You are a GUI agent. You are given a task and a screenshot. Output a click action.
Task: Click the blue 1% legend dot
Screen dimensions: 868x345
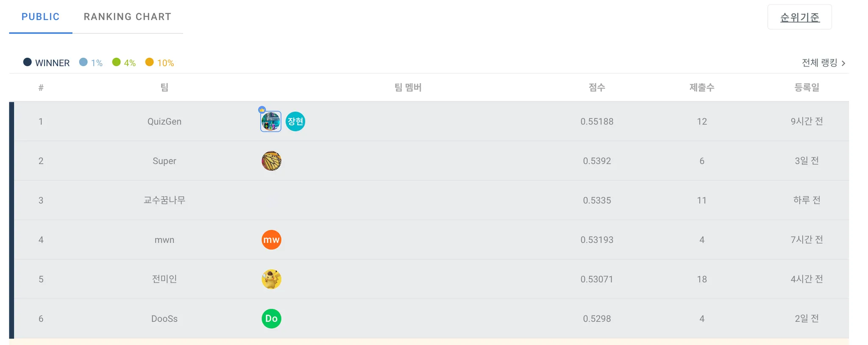pyautogui.click(x=83, y=62)
